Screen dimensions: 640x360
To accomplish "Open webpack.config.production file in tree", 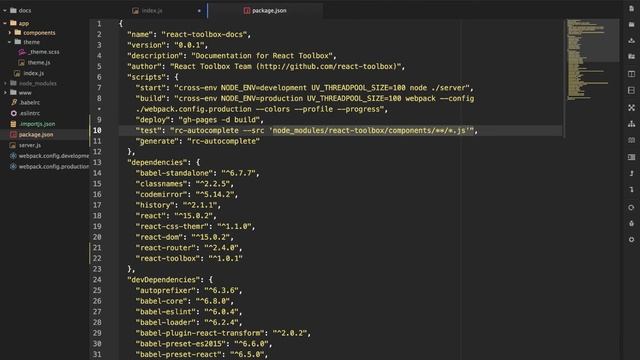I will tap(53, 167).
